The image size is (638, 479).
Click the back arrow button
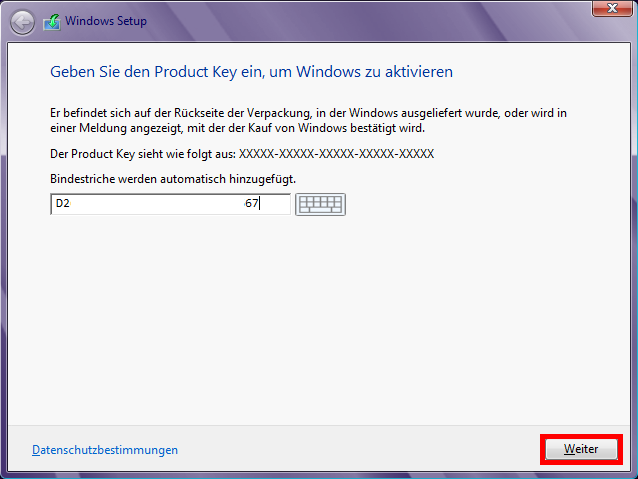click(x=22, y=22)
